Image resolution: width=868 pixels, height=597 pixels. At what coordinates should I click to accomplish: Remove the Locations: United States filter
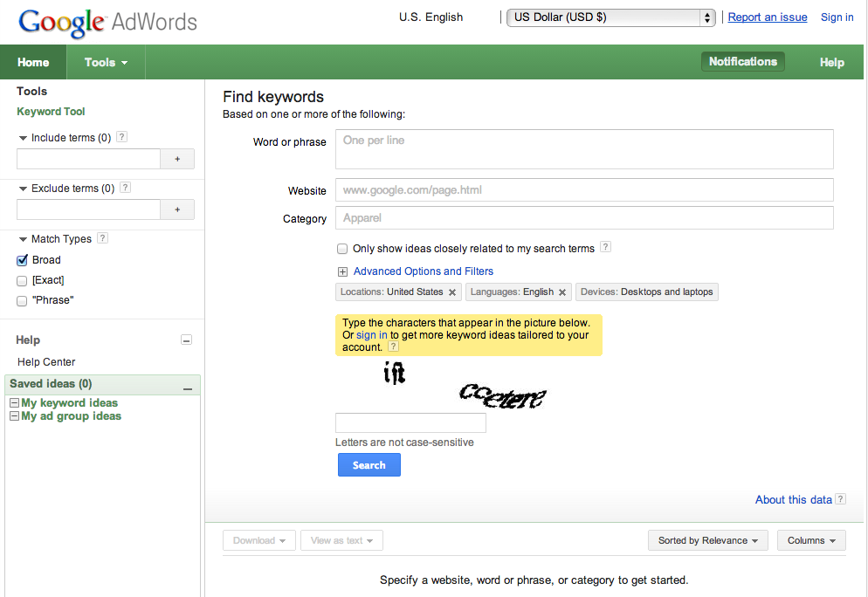(x=452, y=292)
